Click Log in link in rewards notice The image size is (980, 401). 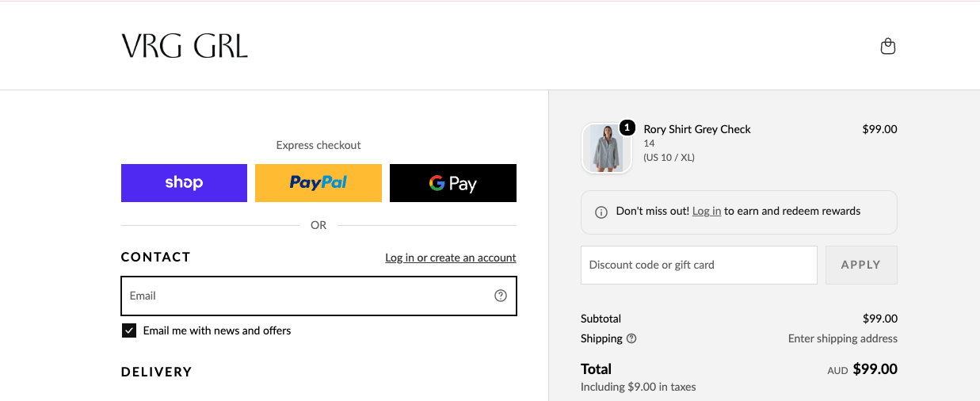(707, 212)
